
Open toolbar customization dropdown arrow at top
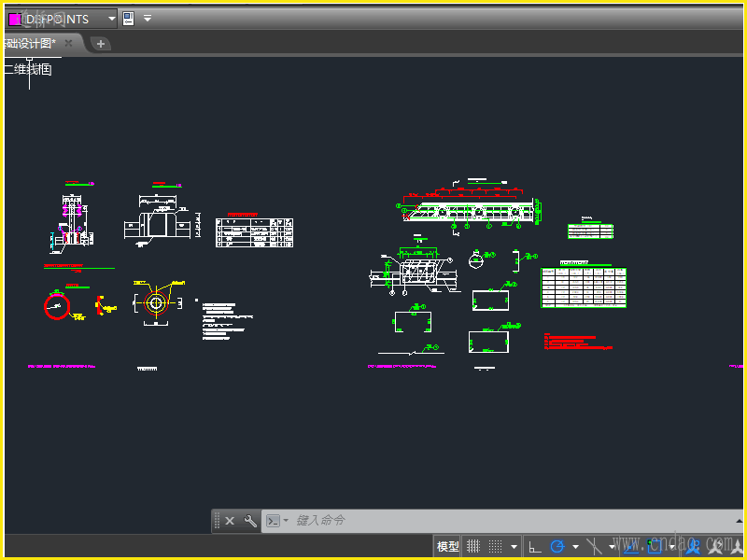[x=148, y=19]
